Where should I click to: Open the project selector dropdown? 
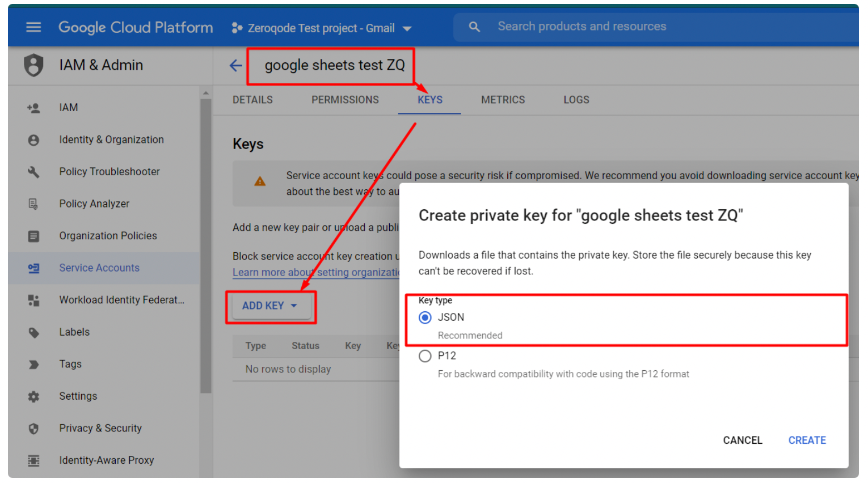click(x=322, y=28)
